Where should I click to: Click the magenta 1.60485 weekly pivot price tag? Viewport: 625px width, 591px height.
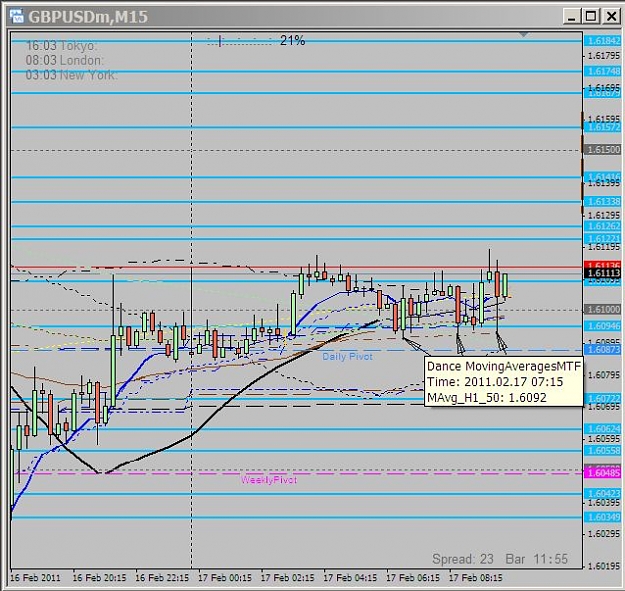click(x=603, y=473)
